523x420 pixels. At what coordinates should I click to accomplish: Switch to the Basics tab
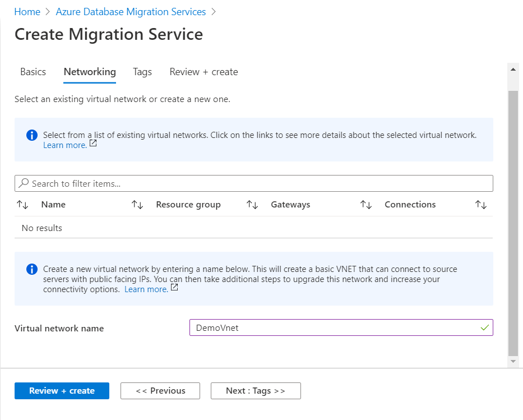pyautogui.click(x=33, y=72)
